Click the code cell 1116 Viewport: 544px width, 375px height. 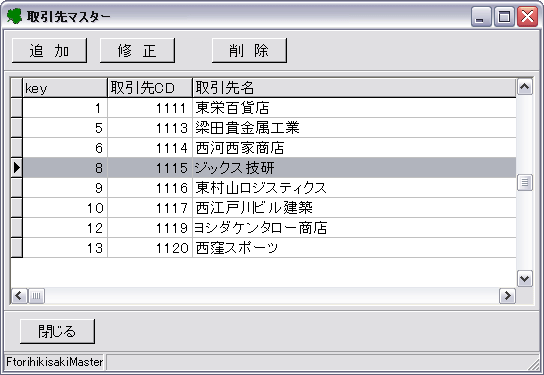click(150, 188)
